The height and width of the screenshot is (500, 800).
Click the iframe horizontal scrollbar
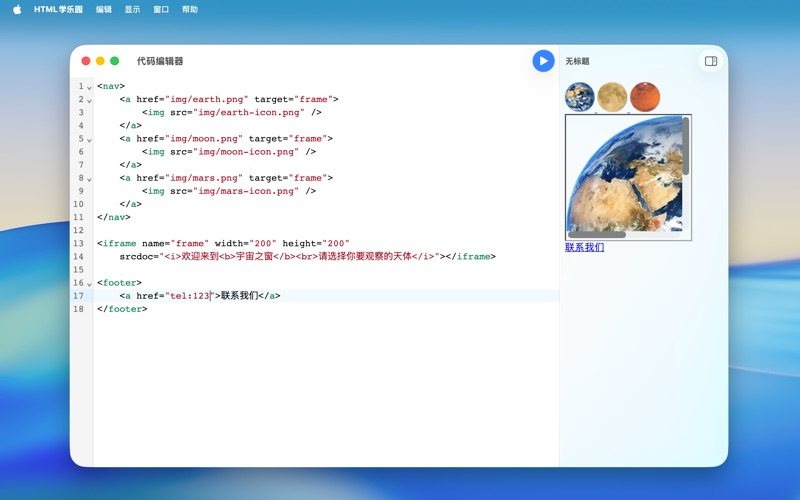(x=597, y=235)
